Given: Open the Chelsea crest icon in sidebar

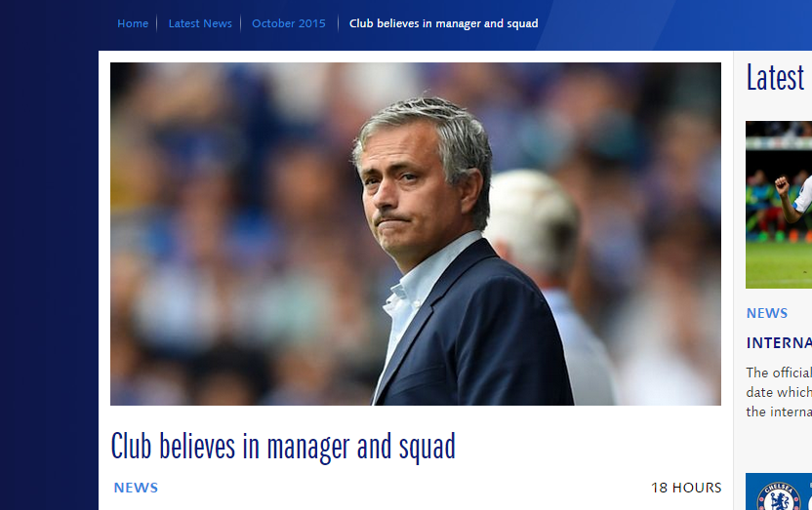Looking at the screenshot, I should click(779, 497).
